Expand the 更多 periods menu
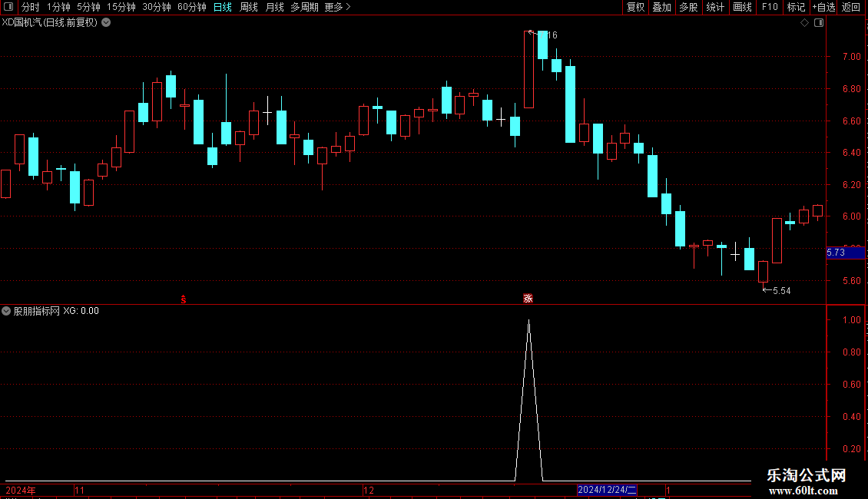The height and width of the screenshot is (499, 868). (x=337, y=7)
